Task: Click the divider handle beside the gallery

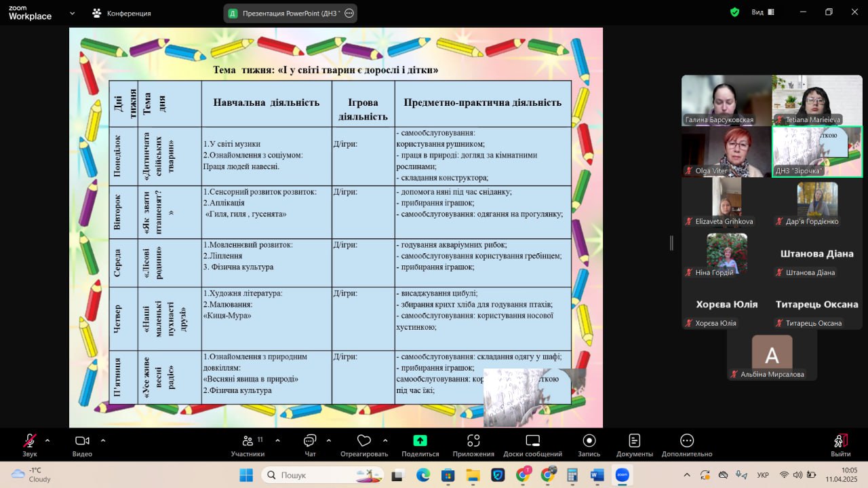Action: click(x=672, y=242)
